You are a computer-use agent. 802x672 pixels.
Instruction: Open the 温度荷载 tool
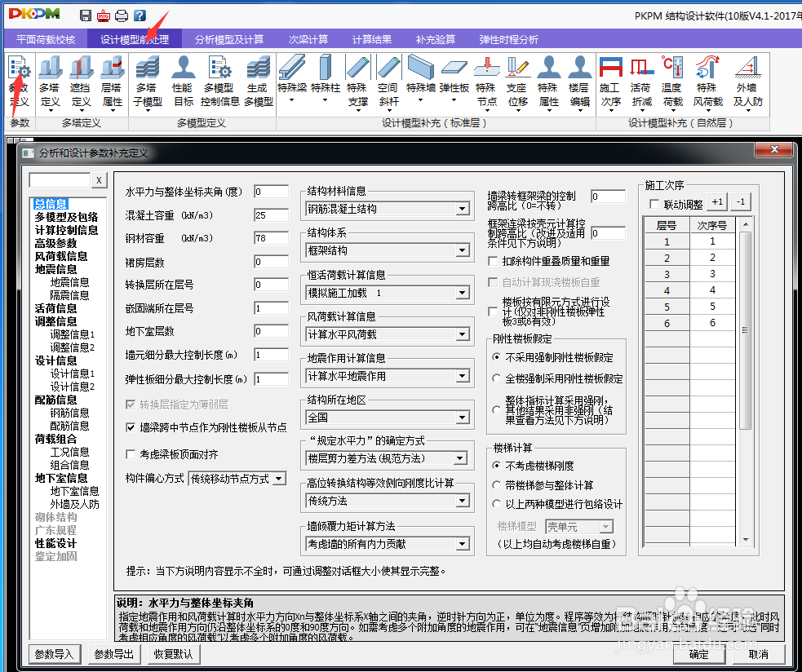coord(672,83)
